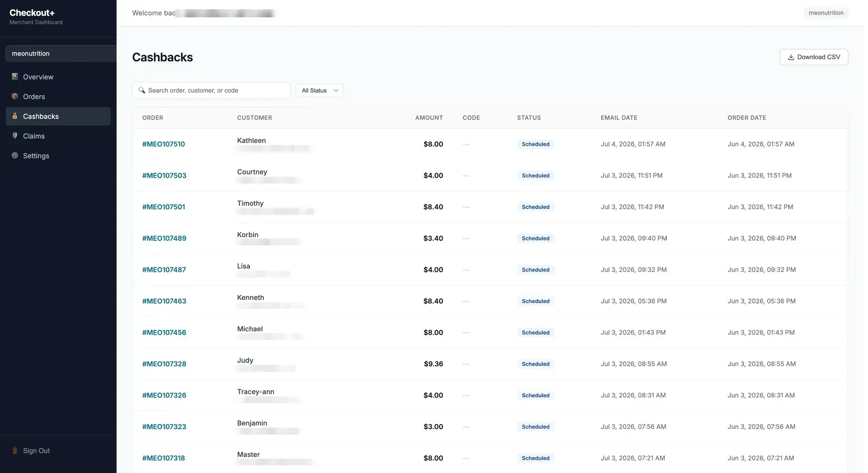Click the Claims shield icon
868x473 pixels.
15,136
